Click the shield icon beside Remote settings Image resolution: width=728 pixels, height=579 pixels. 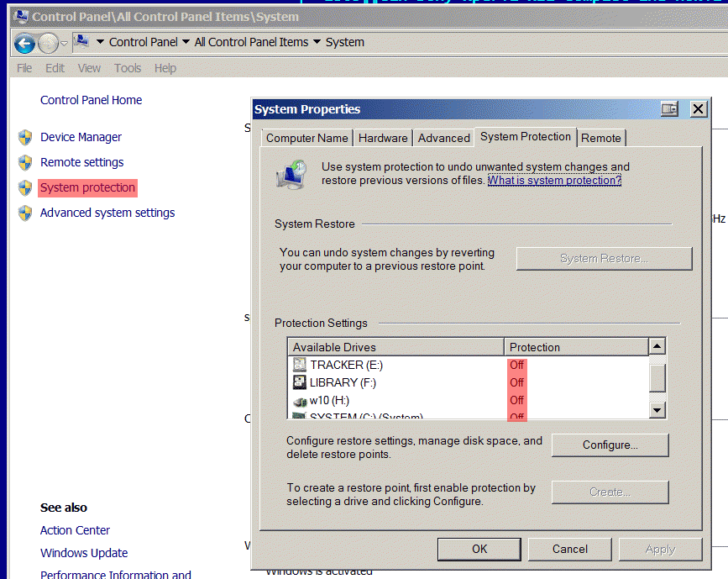pos(25,163)
